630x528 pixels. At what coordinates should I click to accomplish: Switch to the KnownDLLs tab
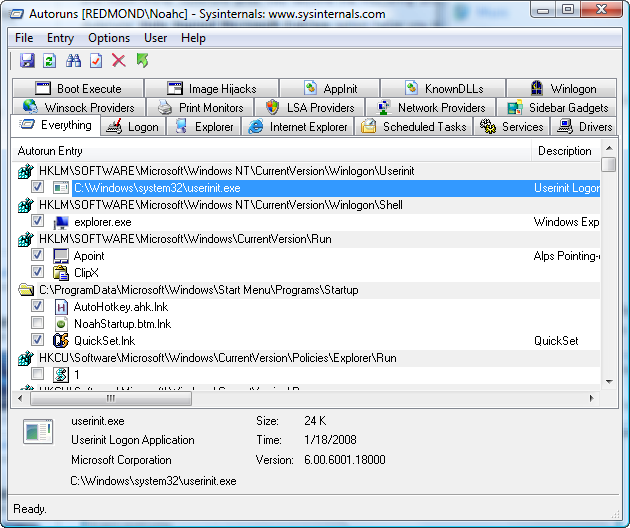click(443, 88)
